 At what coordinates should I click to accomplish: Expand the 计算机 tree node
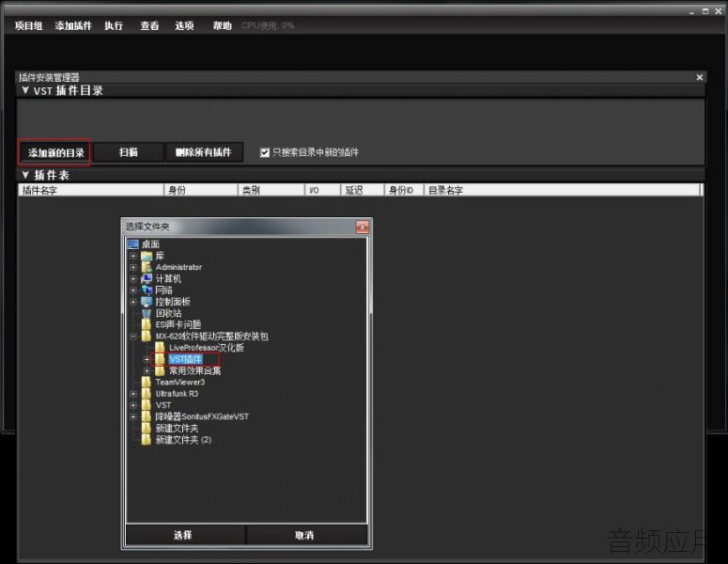tap(133, 279)
